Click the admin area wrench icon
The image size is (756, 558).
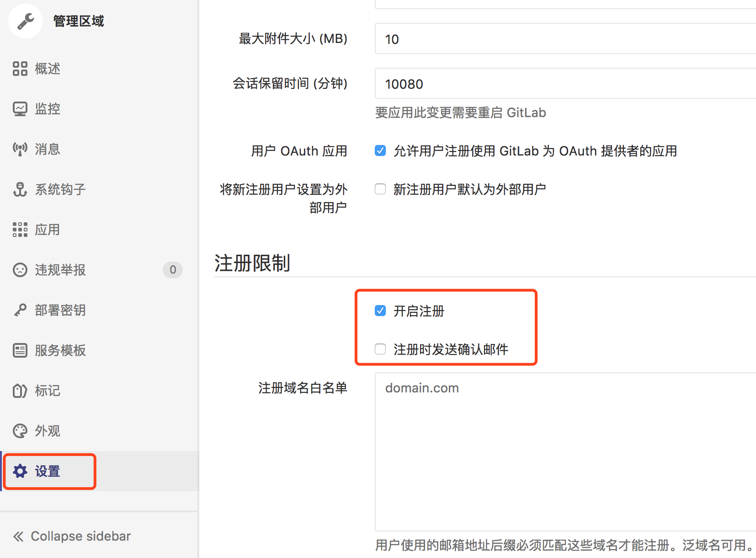coord(26,21)
